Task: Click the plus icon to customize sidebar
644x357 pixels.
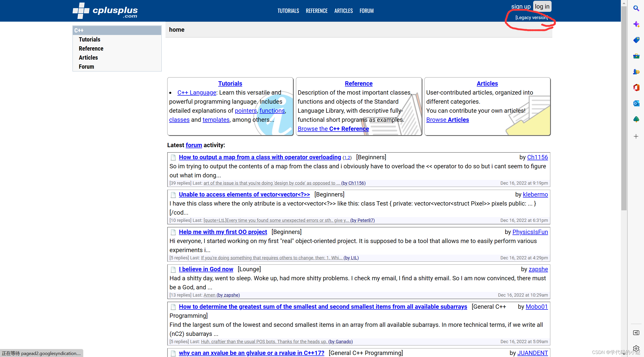Action: tap(636, 136)
